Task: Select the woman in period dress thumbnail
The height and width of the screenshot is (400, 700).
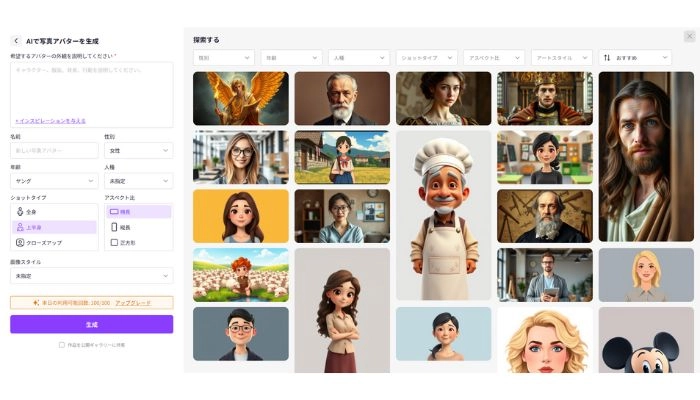Action: tap(443, 98)
